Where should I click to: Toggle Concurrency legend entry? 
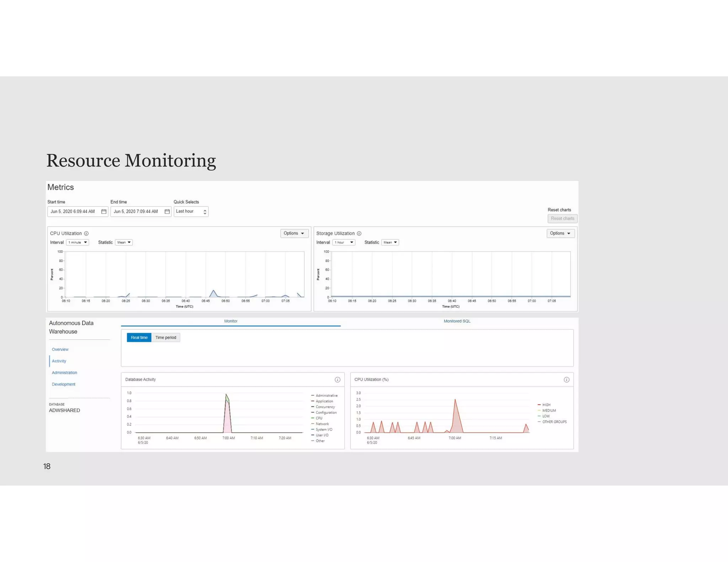pyautogui.click(x=323, y=407)
